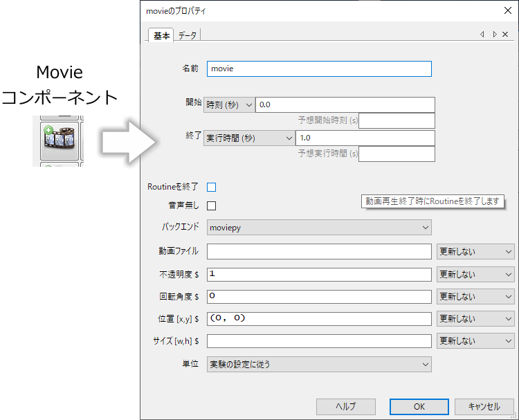Expand the バックエンド moviepy dropdown
Image resolution: width=519 pixels, height=420 pixels.
point(319,228)
